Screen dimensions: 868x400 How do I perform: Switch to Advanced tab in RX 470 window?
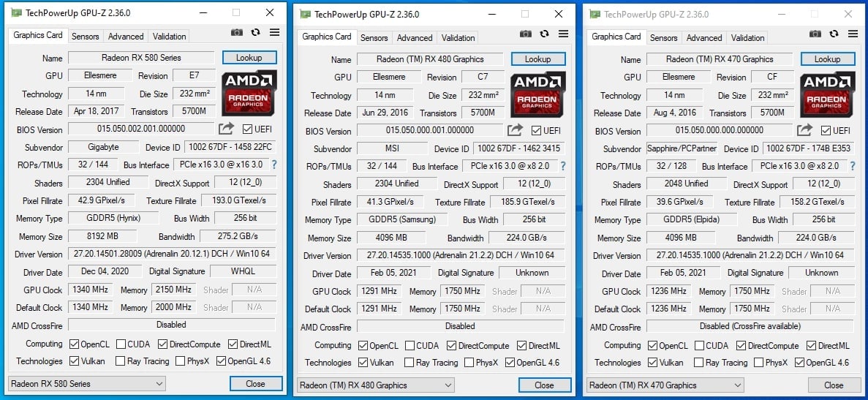tap(704, 38)
